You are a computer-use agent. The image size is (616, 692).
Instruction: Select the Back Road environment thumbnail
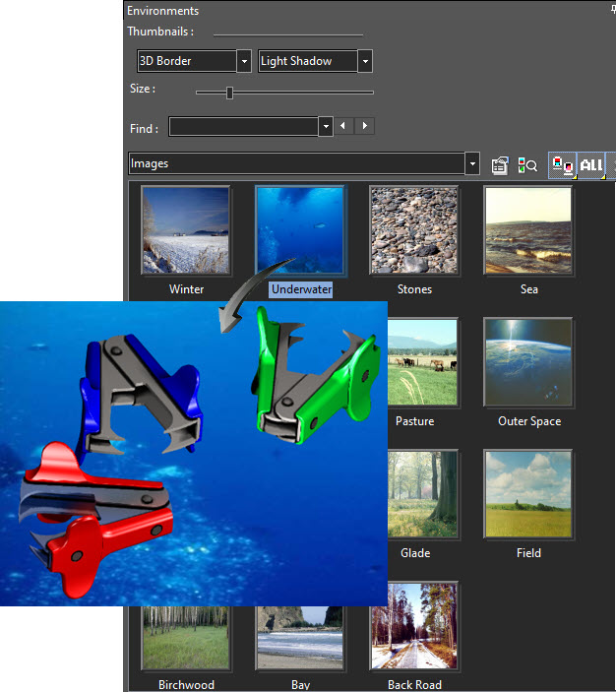[414, 626]
